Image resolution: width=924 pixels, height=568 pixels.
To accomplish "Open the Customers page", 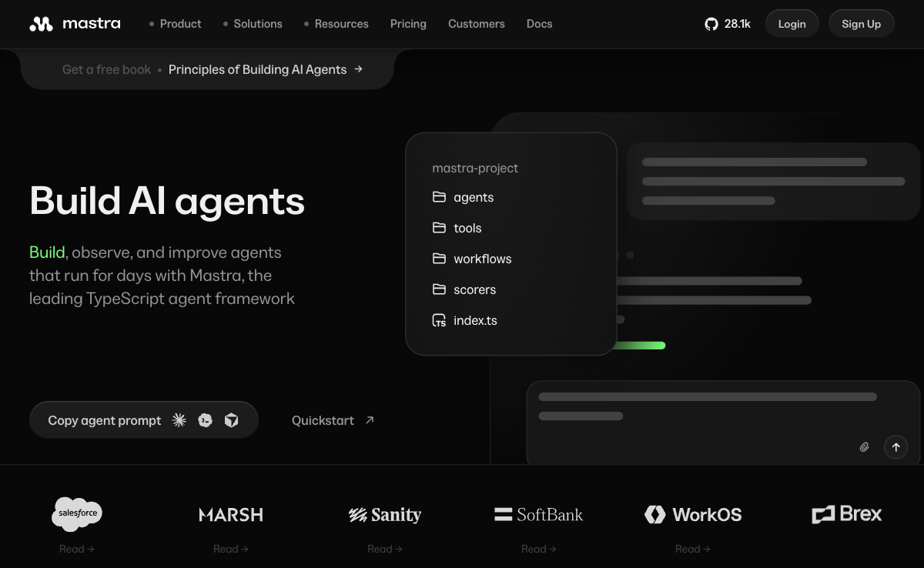I will 477,24.
